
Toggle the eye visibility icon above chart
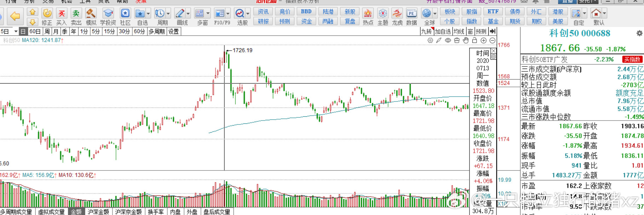448,40
